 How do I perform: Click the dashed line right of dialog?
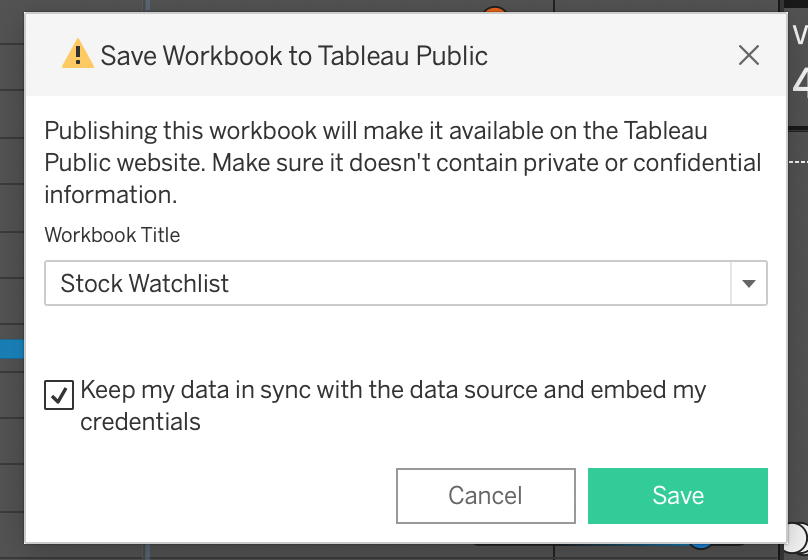click(x=798, y=161)
